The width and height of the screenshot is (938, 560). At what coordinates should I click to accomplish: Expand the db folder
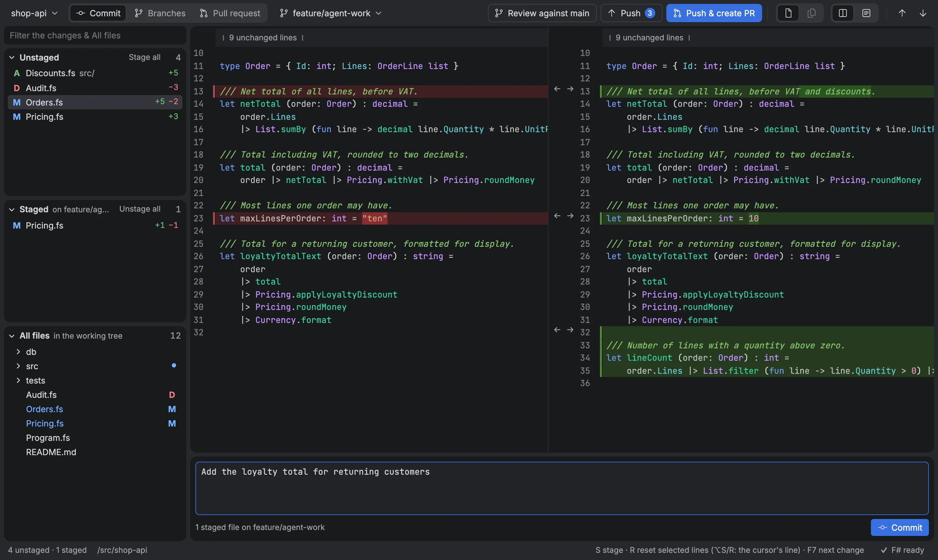(x=18, y=352)
